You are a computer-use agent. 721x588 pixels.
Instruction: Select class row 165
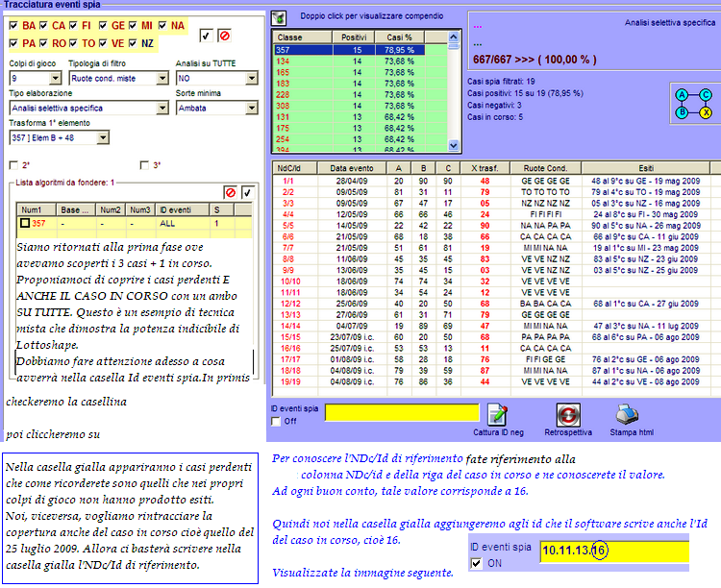[x=360, y=72]
